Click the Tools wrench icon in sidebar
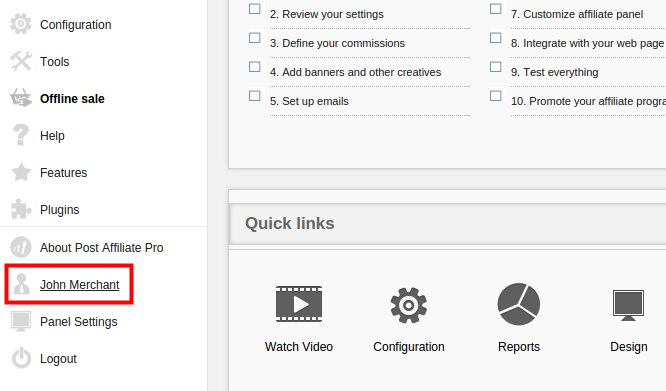Screen dimensions: 666x391 pos(21,61)
